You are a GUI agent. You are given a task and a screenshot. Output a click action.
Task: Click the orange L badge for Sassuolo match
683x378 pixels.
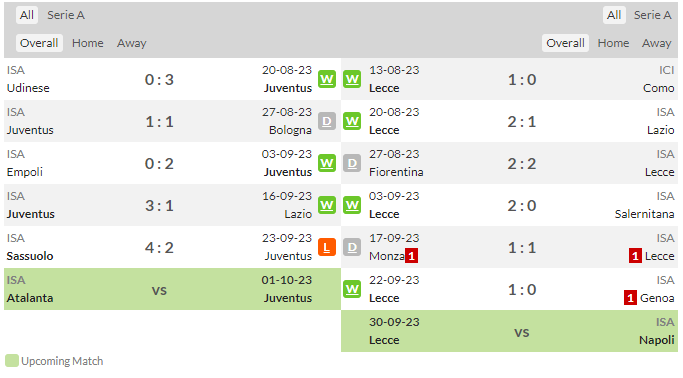click(327, 247)
